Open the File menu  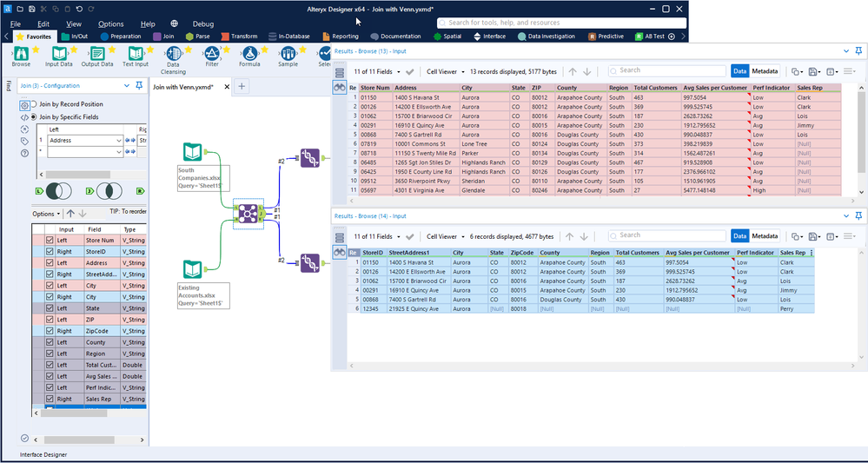click(x=16, y=23)
